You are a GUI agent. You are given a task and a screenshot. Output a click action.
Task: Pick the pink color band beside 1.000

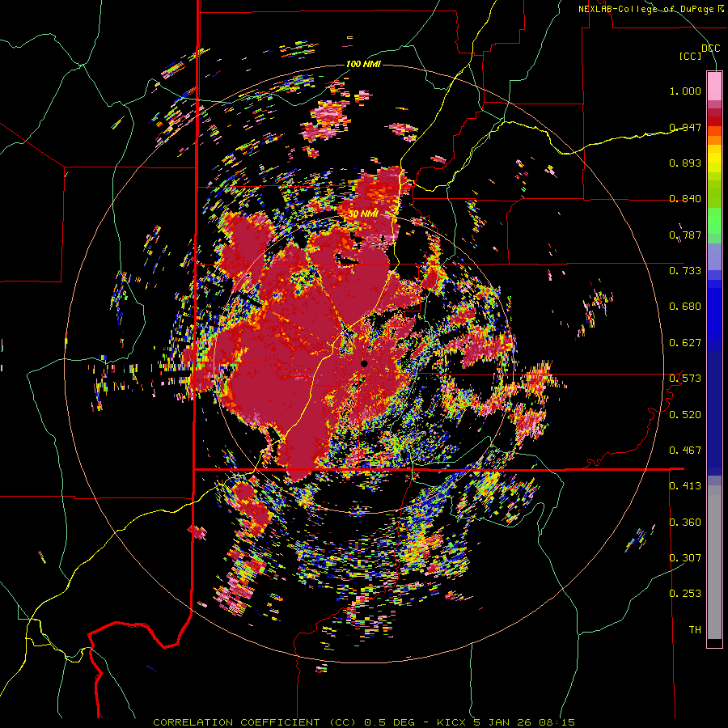pos(714,87)
